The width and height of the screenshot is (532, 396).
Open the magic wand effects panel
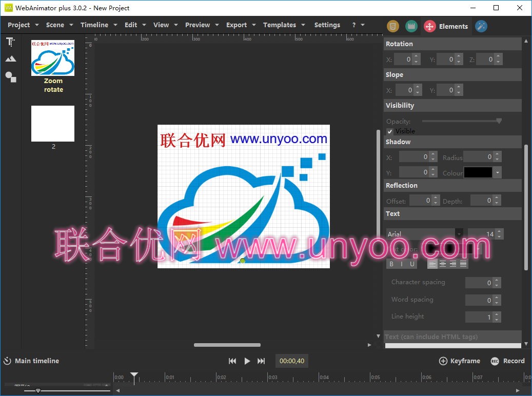click(481, 26)
